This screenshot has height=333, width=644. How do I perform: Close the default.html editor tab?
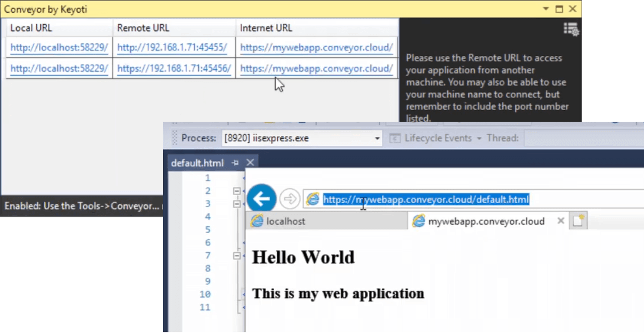(250, 162)
